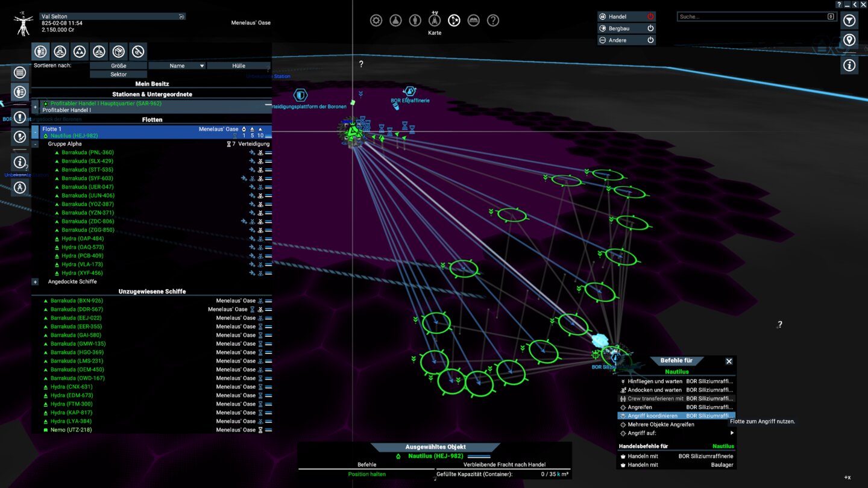Image resolution: width=868 pixels, height=488 pixels.
Task: Choose 'Andocken und warten' command
Action: pyautogui.click(x=676, y=390)
